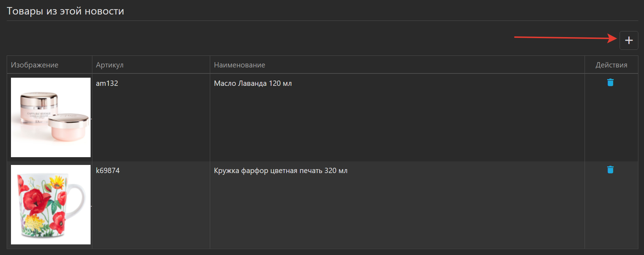Select article code am132
The image size is (644, 255).
click(107, 83)
